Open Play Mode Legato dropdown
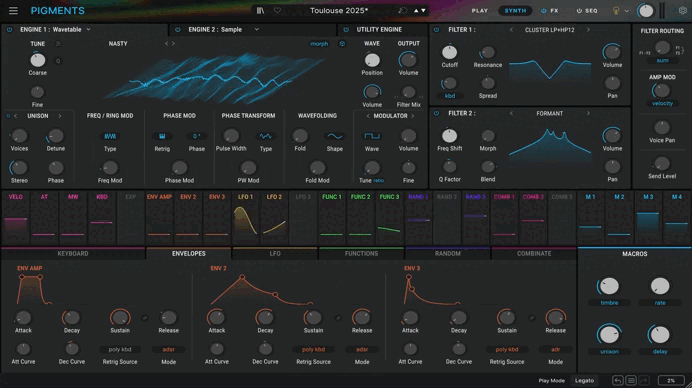This screenshot has height=388, width=692. [584, 380]
